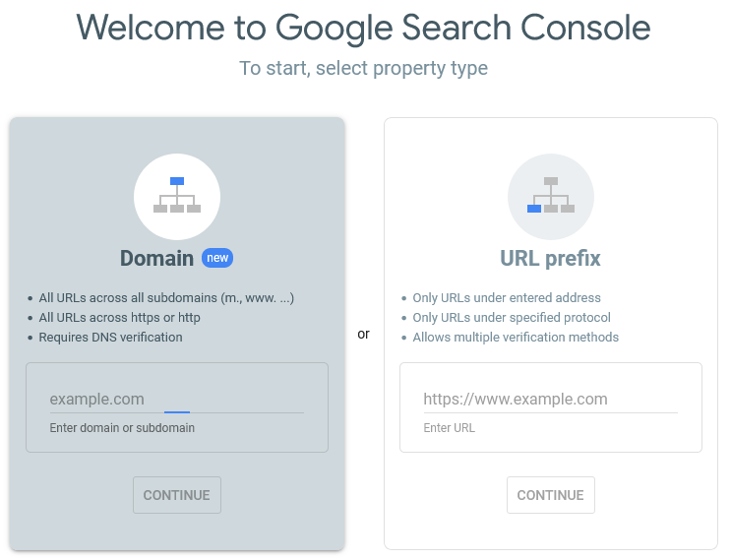
Task: Click "All URLs across https or http" bullet
Action: (119, 317)
